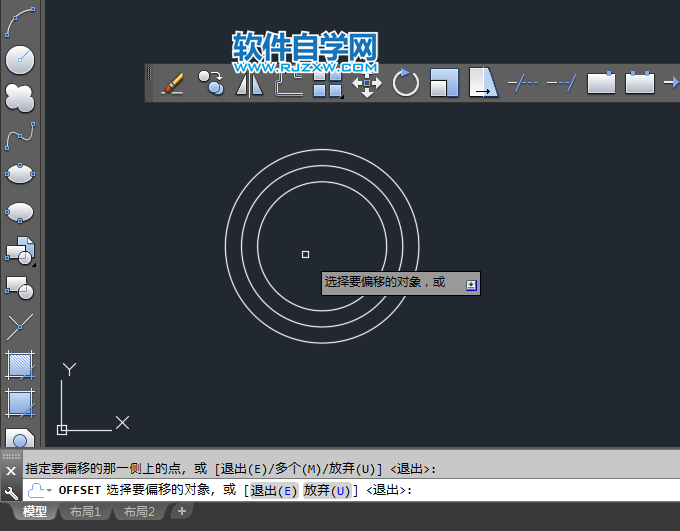The width and height of the screenshot is (680, 531).
Task: Select the Move tool with four arrows
Action: click(x=367, y=83)
